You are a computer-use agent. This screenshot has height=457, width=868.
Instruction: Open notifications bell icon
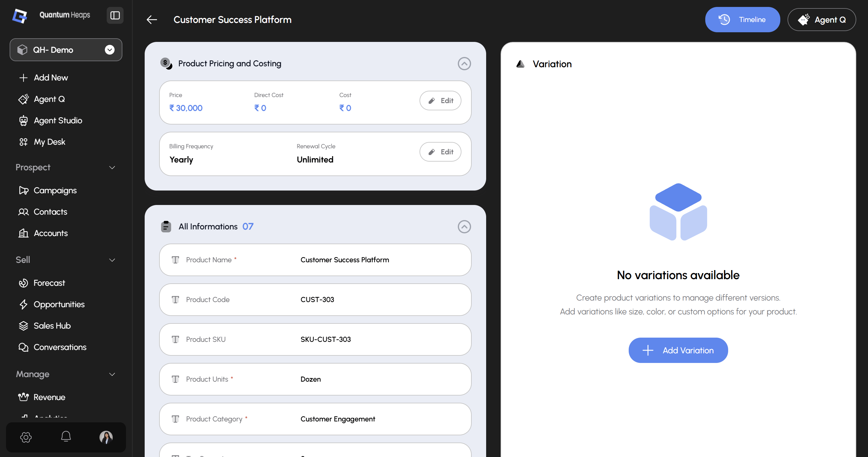point(66,437)
